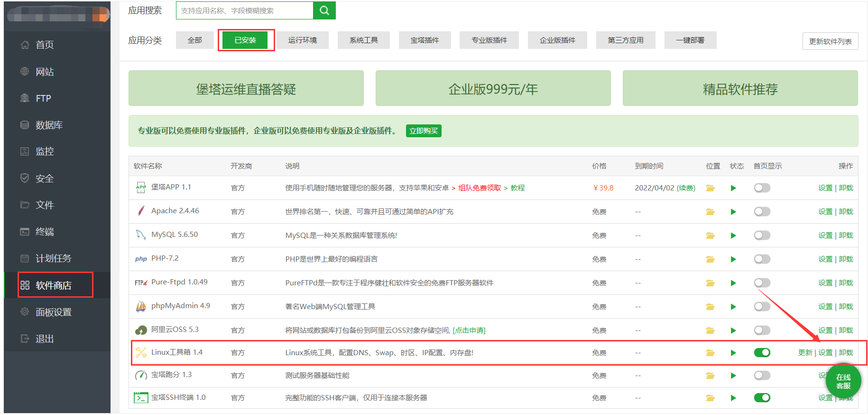Click 设置 link for MySQL 5.6.50
This screenshot has width=868, height=415.
click(825, 236)
